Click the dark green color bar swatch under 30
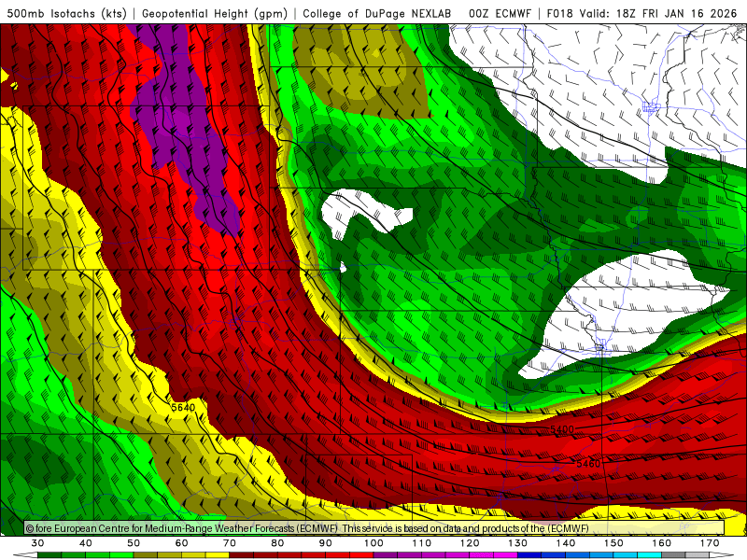Screen dimensions: 747x560 pos(49,555)
